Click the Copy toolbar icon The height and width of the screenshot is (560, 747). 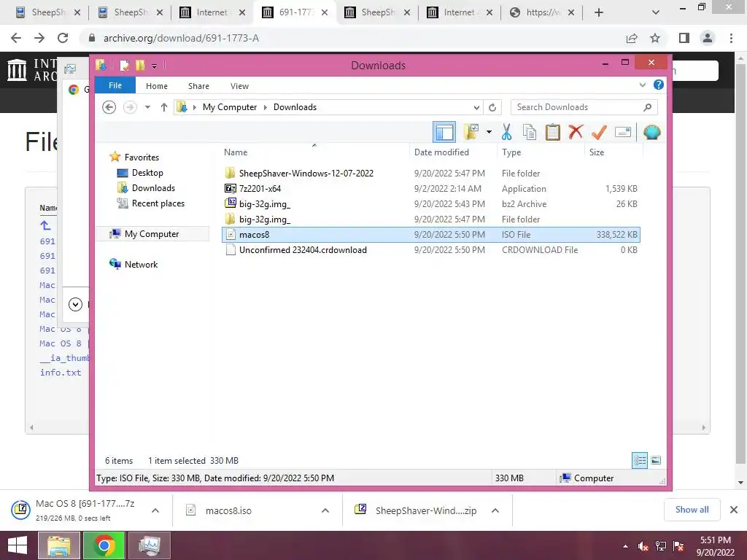tap(530, 133)
